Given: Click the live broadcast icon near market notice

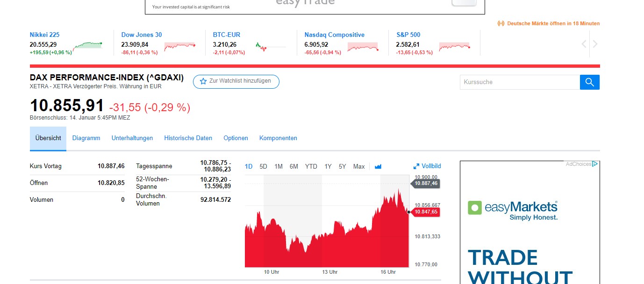Looking at the screenshot, I should pos(501,23).
